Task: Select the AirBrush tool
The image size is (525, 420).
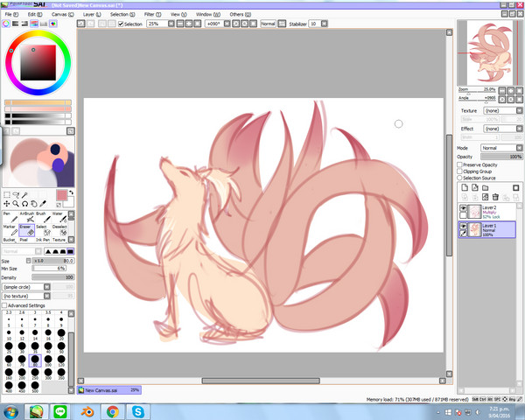Action: click(x=28, y=216)
